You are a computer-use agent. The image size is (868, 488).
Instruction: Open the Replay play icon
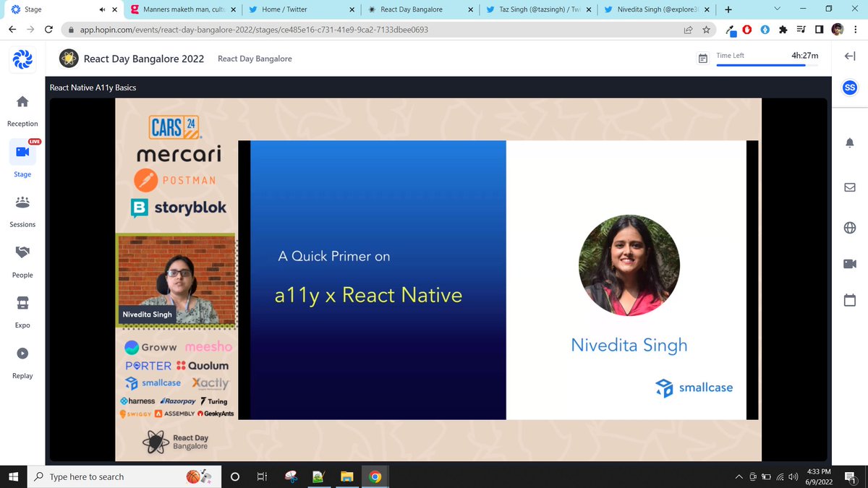[22, 354]
